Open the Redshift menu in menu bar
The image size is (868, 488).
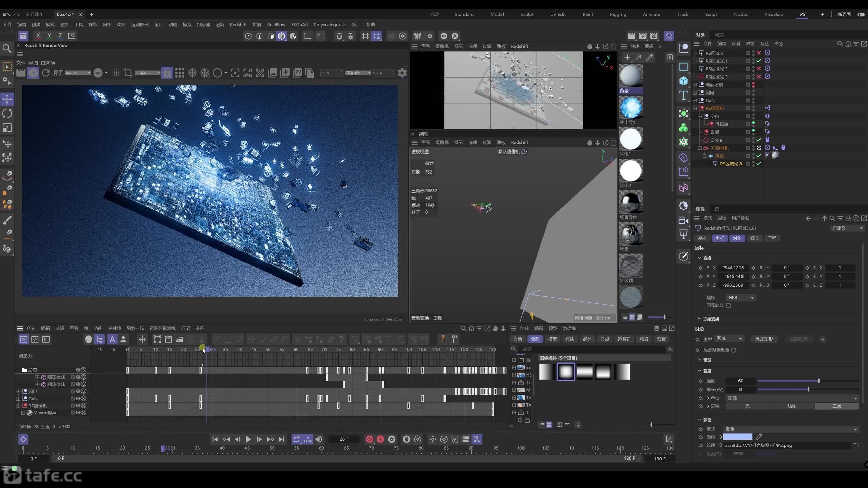click(238, 24)
